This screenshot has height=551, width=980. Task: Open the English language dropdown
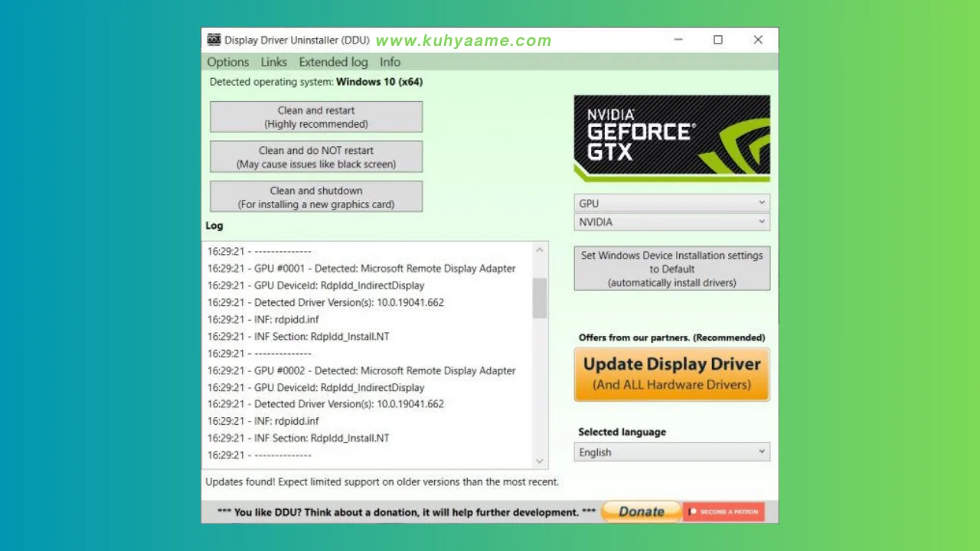point(672,452)
